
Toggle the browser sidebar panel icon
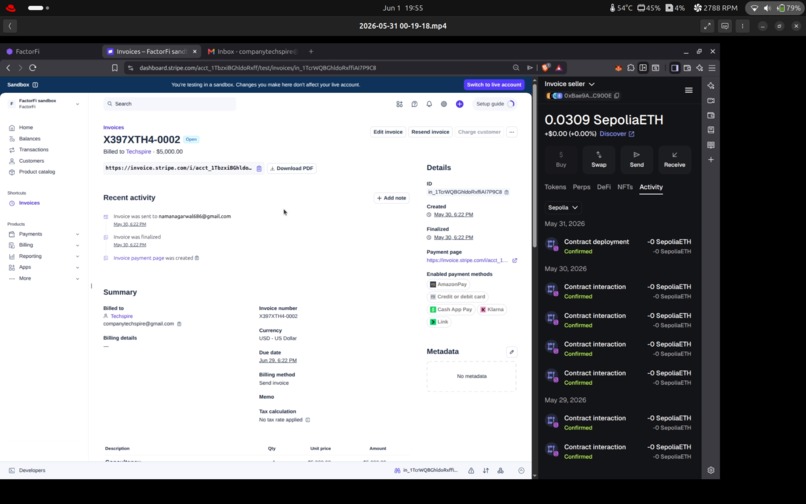pos(675,67)
